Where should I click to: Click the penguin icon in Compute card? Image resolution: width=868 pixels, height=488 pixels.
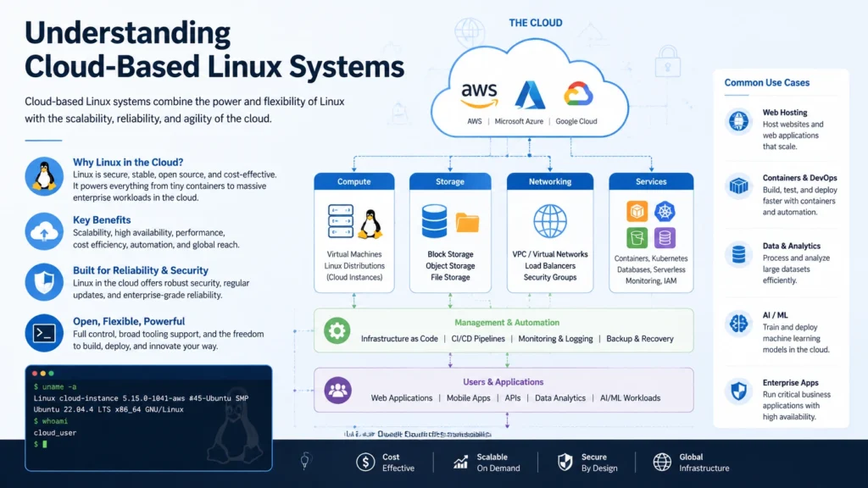click(x=370, y=224)
